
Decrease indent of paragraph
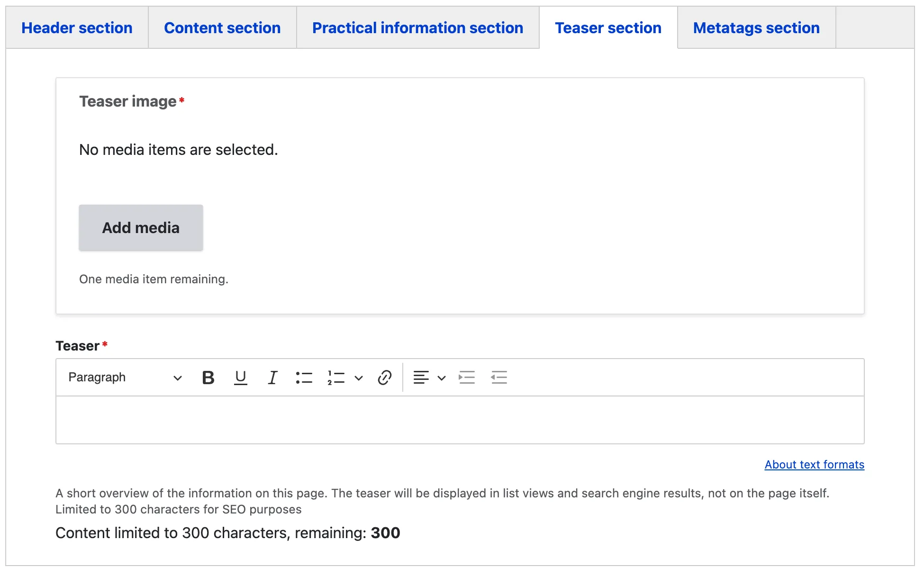pyautogui.click(x=499, y=378)
